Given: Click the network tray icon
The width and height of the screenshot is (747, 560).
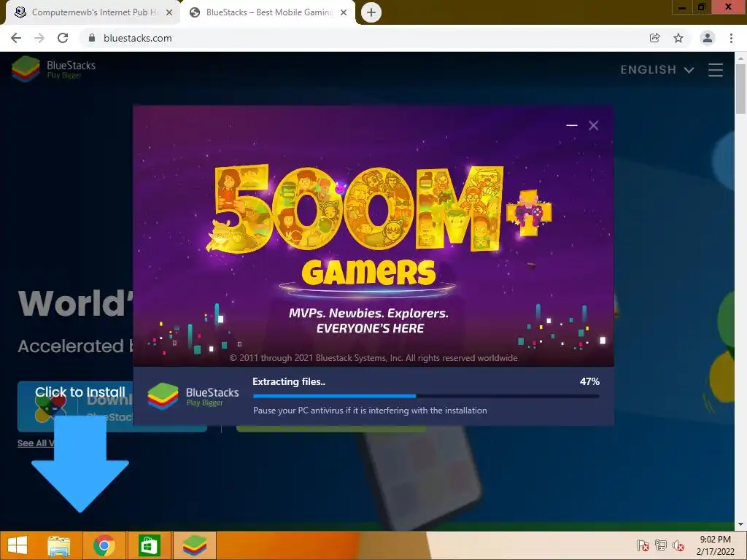Looking at the screenshot, I should click(661, 545).
